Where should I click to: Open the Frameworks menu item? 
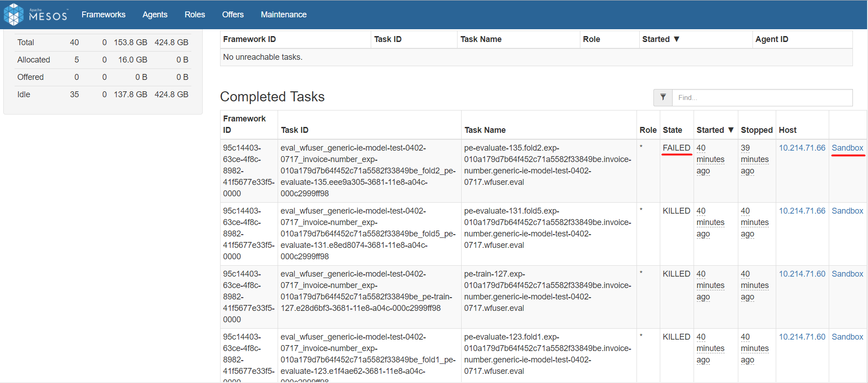click(x=103, y=15)
